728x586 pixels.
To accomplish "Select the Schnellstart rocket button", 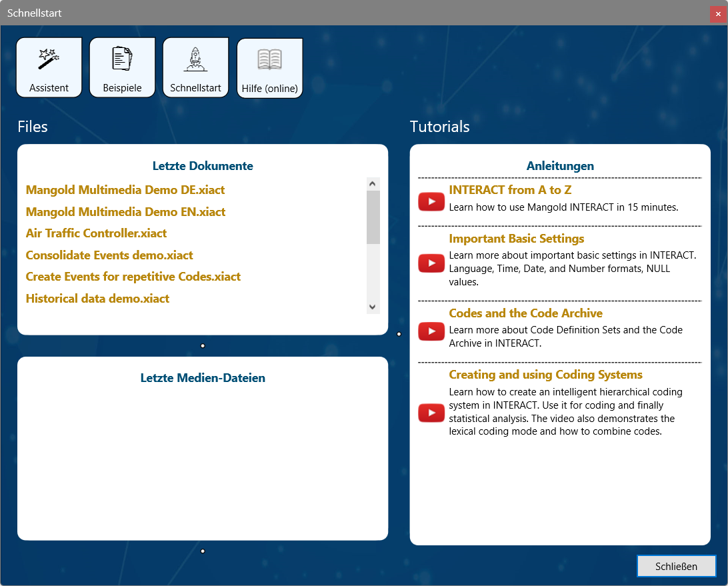I will [x=195, y=68].
